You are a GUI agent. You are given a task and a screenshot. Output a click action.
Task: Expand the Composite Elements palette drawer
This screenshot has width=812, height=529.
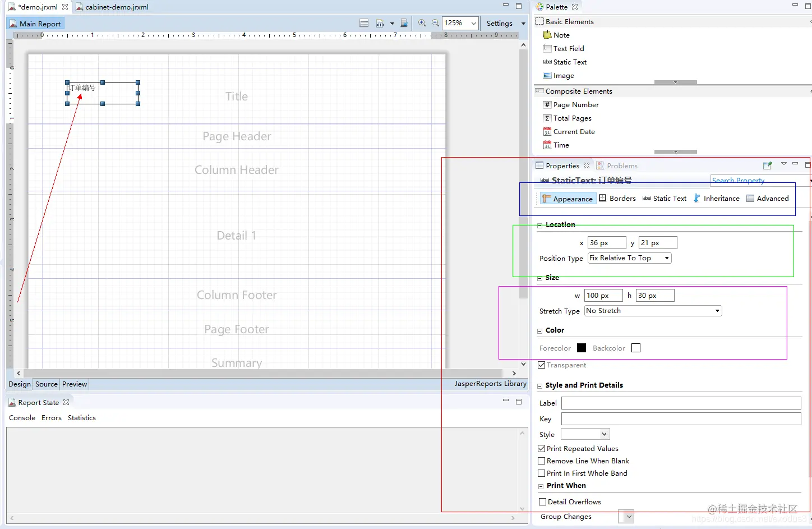[x=672, y=91]
